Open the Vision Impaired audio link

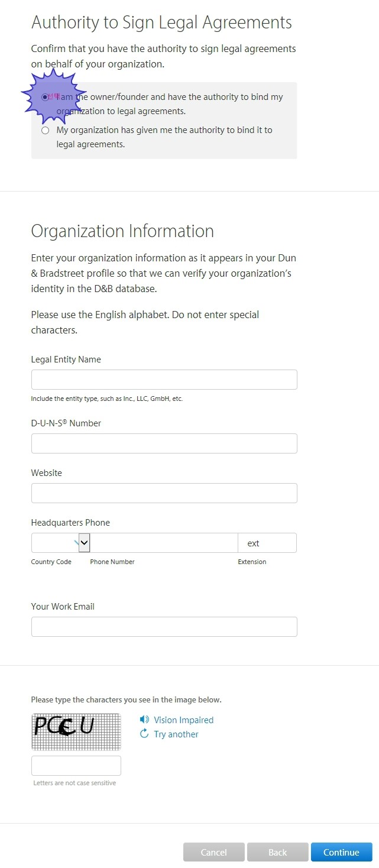click(x=183, y=720)
